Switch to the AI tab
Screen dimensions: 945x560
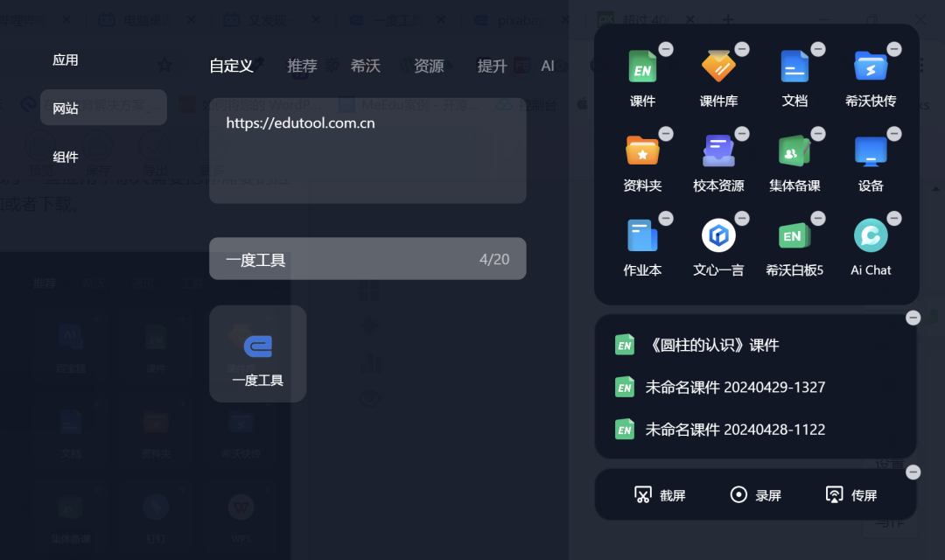click(547, 66)
